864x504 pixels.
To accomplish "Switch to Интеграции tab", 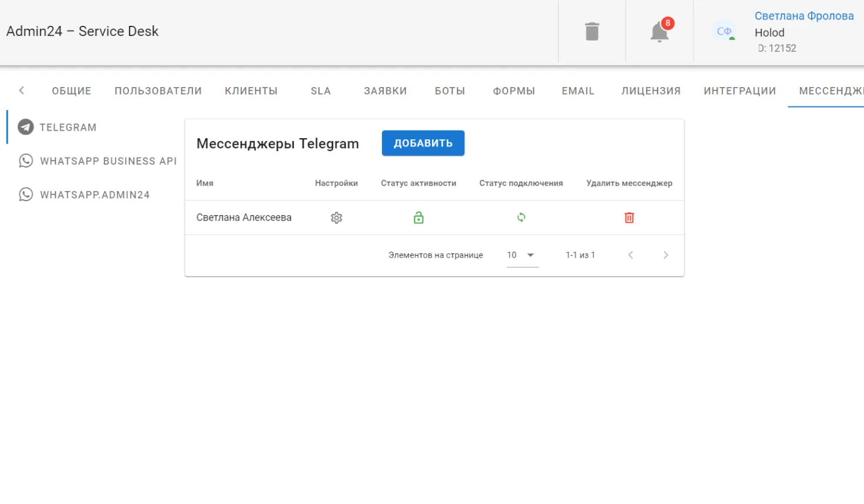I will [740, 91].
